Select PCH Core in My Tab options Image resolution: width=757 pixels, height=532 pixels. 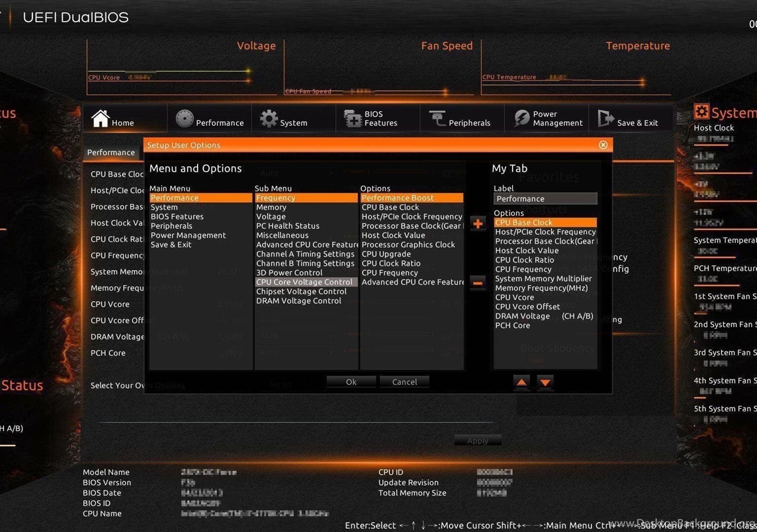pos(545,326)
